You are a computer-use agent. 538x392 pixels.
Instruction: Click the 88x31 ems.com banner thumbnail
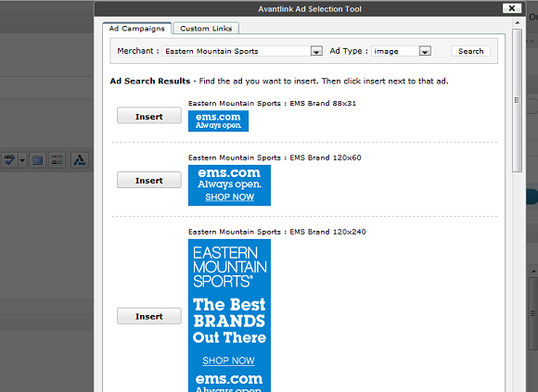218,121
